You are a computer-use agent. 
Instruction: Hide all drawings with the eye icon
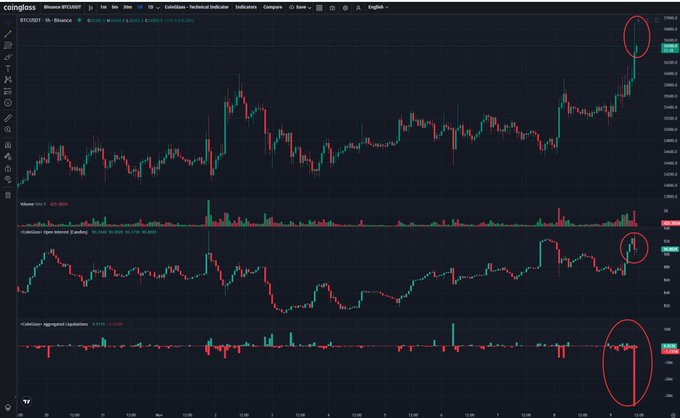point(8,180)
